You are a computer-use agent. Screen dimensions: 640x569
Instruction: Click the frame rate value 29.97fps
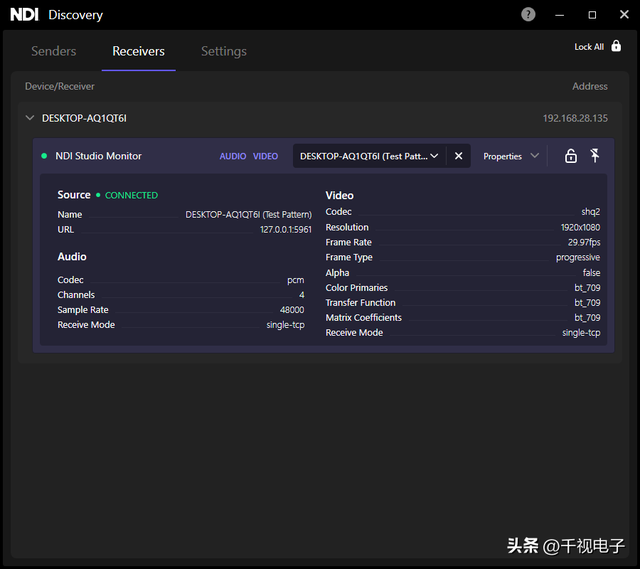pyautogui.click(x=584, y=242)
